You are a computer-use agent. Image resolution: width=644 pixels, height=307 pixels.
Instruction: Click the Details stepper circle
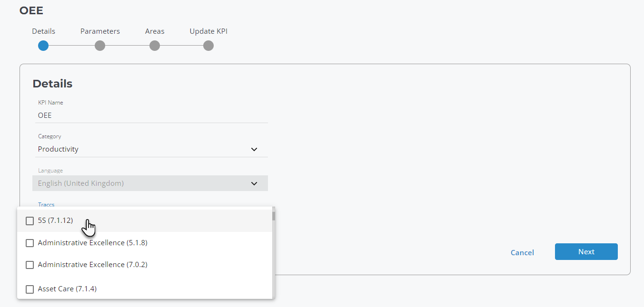point(43,46)
